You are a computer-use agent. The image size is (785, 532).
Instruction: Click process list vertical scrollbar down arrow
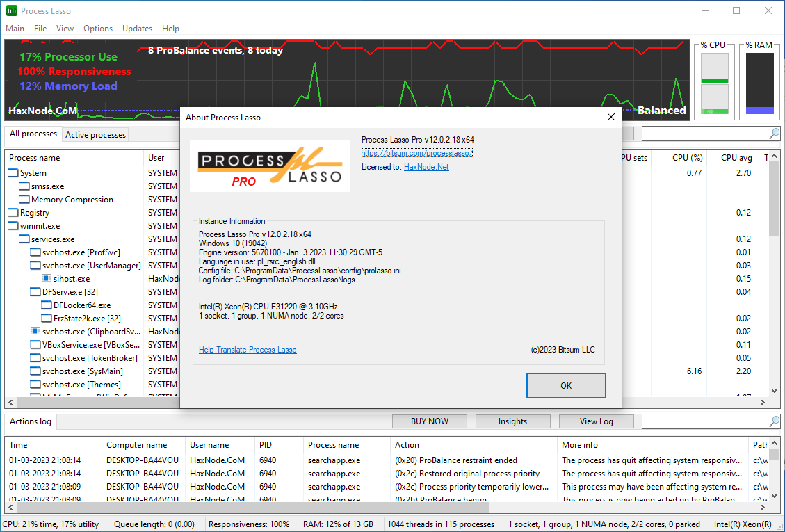(x=774, y=390)
